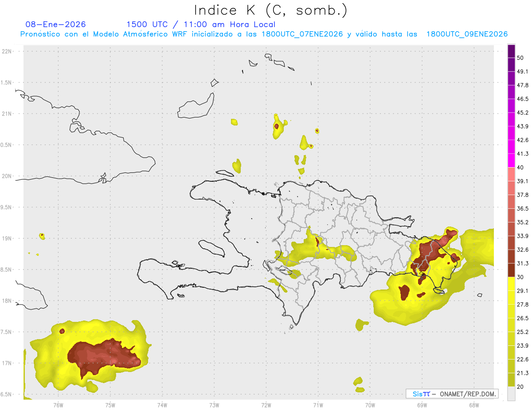532x411 pixels.
Task: Click the "49.1" color scale value
Action: (x=523, y=71)
